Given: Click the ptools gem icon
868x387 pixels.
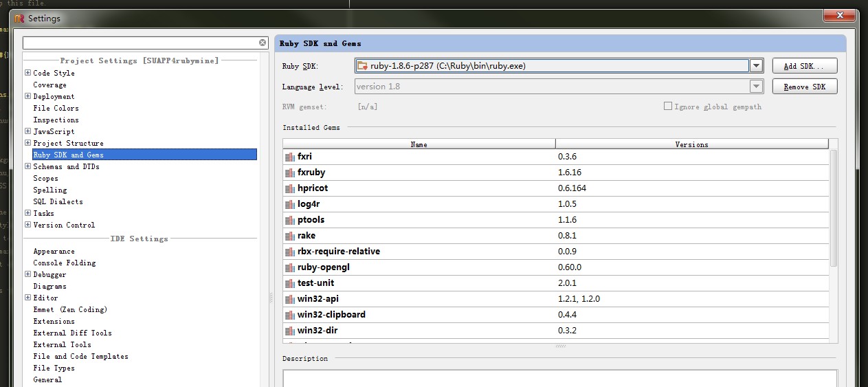Looking at the screenshot, I should click(289, 220).
